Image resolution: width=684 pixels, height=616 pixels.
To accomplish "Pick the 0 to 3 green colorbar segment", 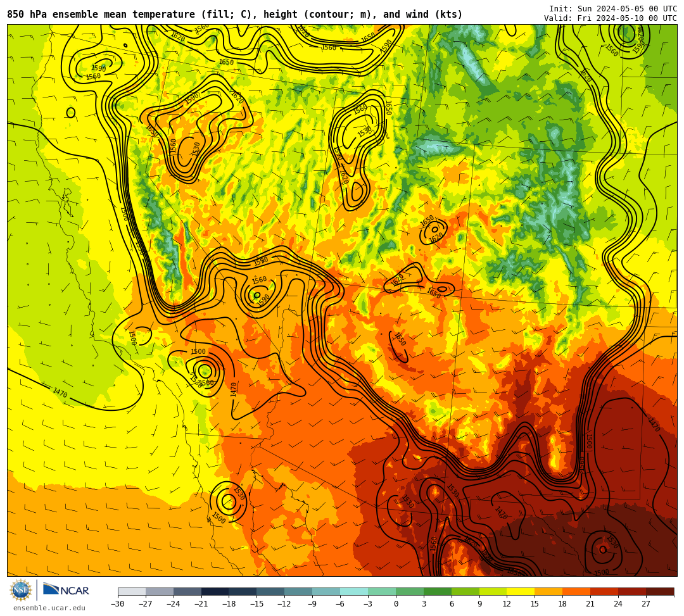I will (410, 591).
